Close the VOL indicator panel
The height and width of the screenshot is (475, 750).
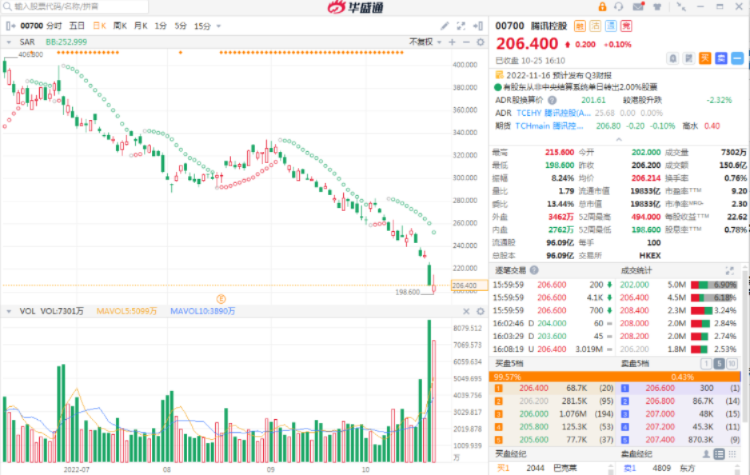(x=466, y=311)
